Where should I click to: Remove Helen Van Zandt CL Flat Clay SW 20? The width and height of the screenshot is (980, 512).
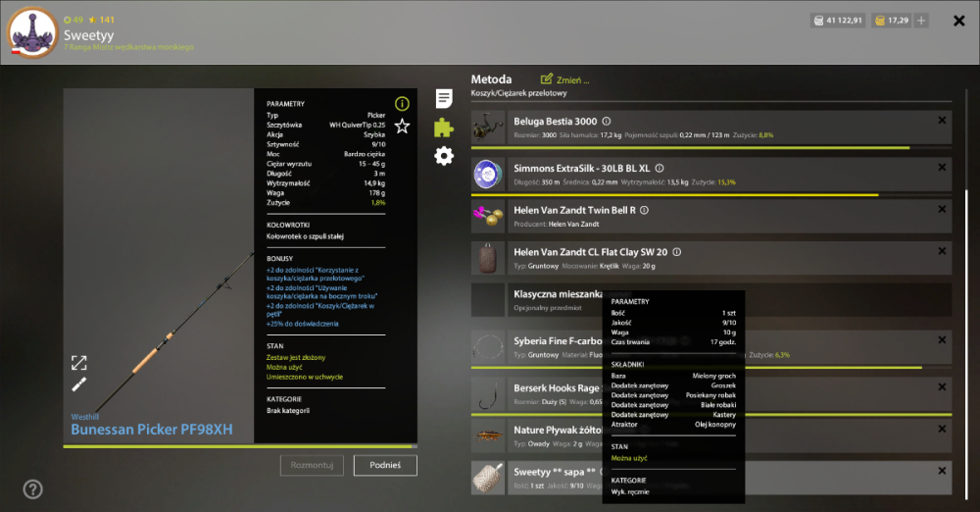[x=942, y=251]
